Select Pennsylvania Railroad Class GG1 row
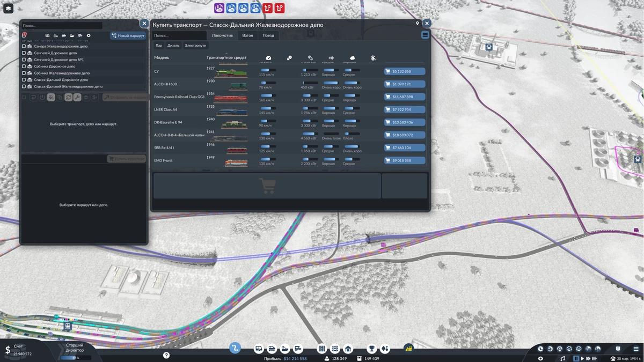The image size is (644, 362). click(x=290, y=97)
